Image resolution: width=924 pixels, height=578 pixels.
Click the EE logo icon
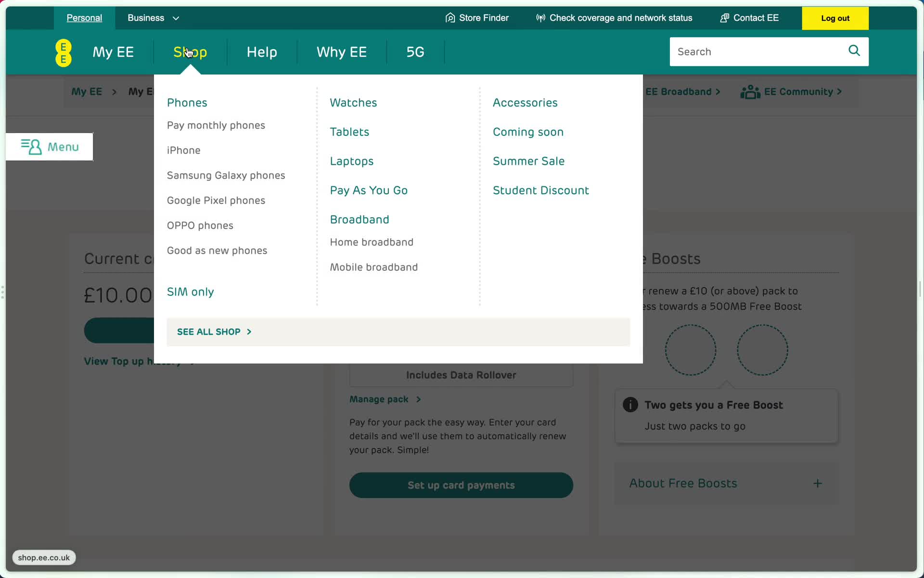(x=64, y=53)
